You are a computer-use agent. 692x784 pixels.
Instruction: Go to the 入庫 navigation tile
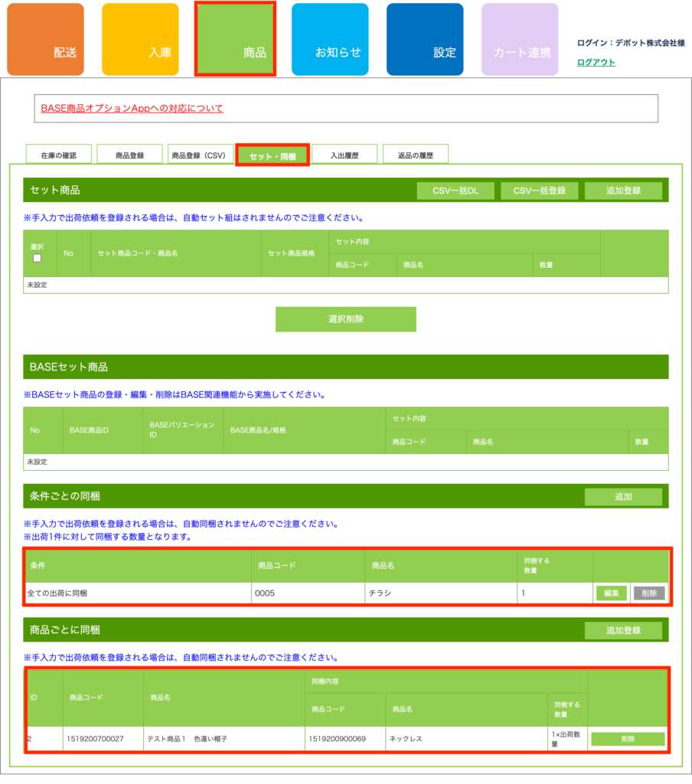point(140,40)
